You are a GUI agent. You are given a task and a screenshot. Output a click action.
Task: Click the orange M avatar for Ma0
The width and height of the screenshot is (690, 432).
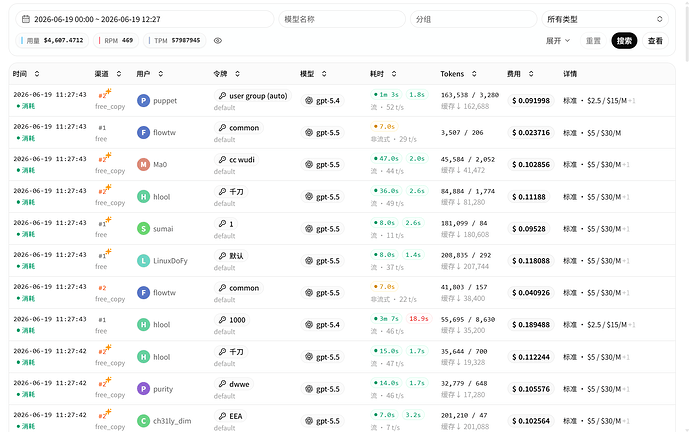[x=143, y=165]
